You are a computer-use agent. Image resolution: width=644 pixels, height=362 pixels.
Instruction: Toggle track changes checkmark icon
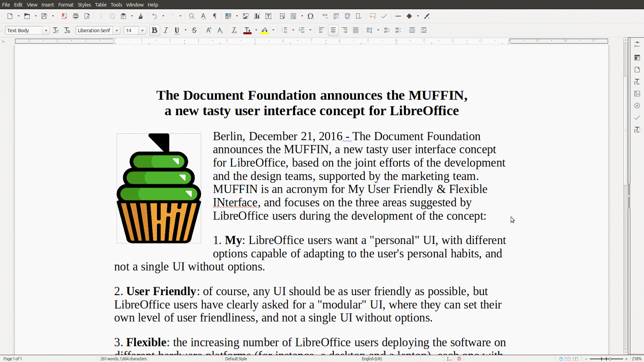point(384,16)
